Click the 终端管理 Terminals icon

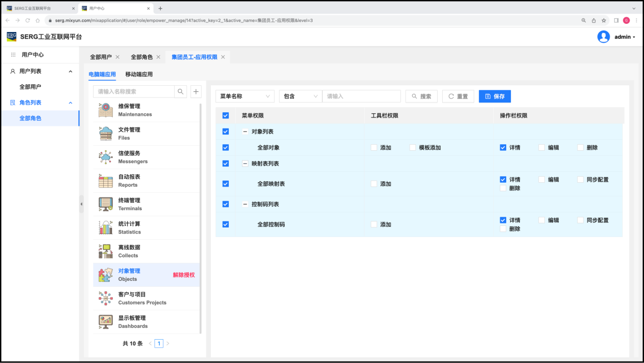106,204
